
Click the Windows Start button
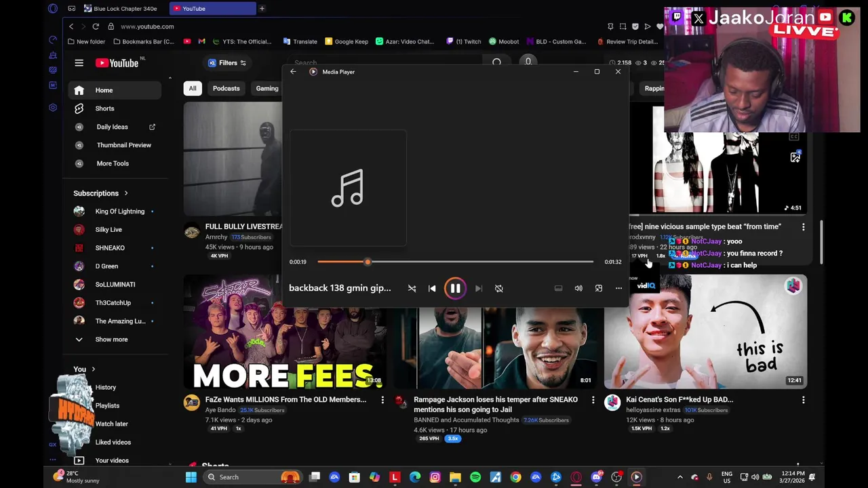(x=191, y=477)
